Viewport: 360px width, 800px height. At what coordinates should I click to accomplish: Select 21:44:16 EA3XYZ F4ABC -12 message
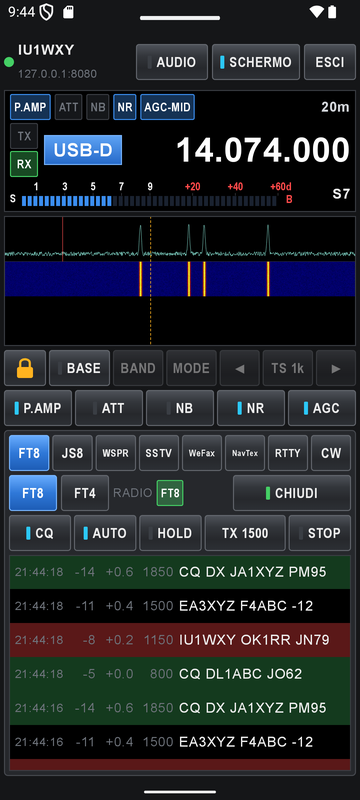180,742
